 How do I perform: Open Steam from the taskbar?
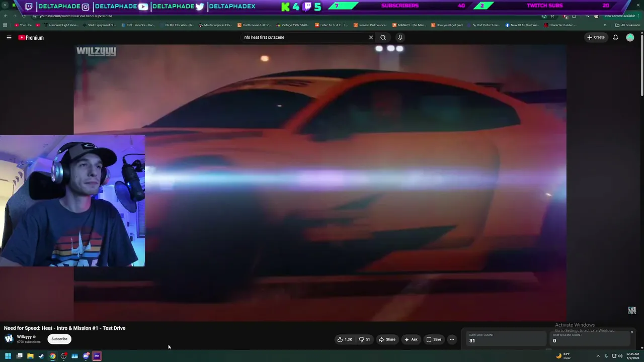coord(41,356)
